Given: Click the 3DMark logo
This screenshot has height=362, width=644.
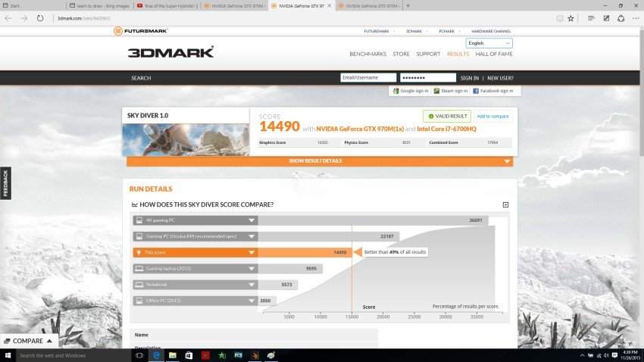Looking at the screenshot, I should tap(170, 52).
